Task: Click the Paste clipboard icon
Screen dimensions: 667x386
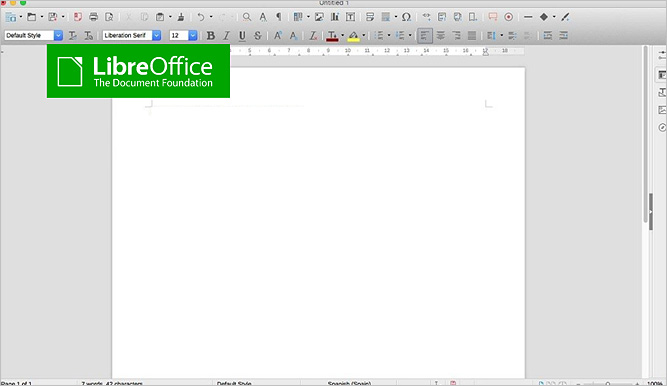Action: coord(160,17)
